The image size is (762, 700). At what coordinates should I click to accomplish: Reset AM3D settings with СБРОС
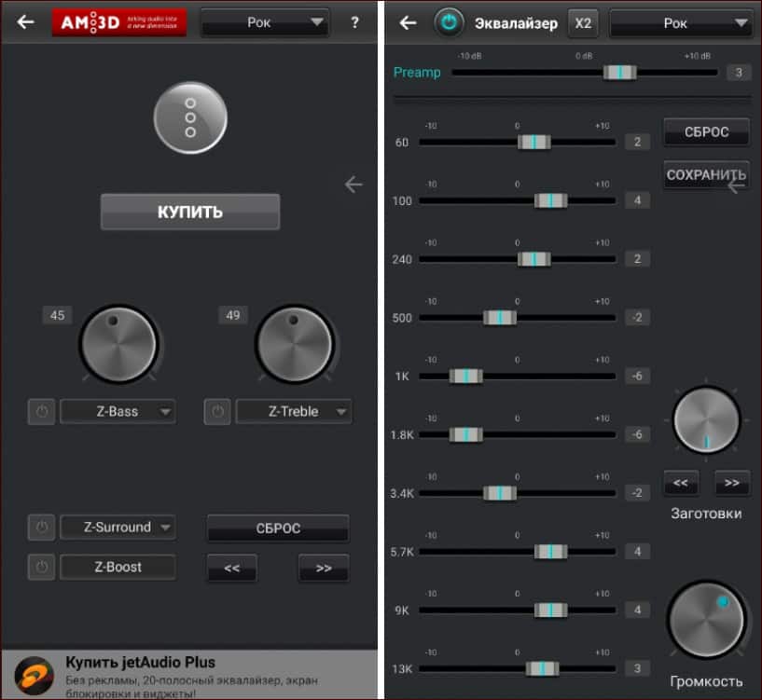(x=278, y=528)
